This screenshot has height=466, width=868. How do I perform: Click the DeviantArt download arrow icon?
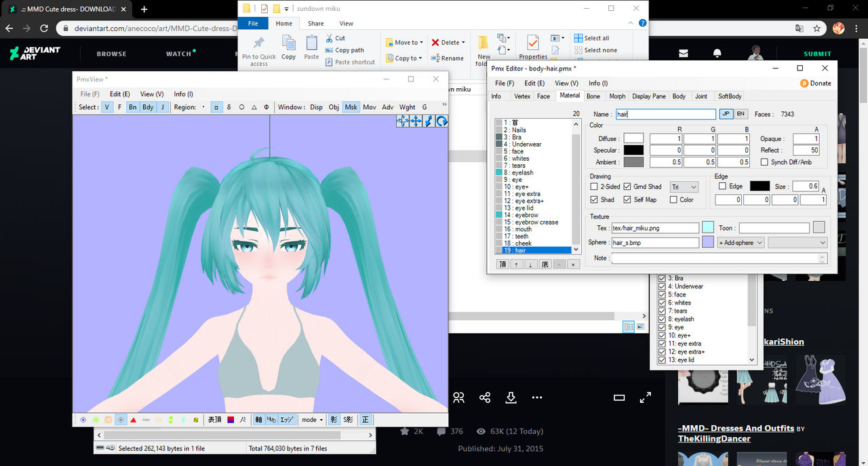(x=511, y=397)
